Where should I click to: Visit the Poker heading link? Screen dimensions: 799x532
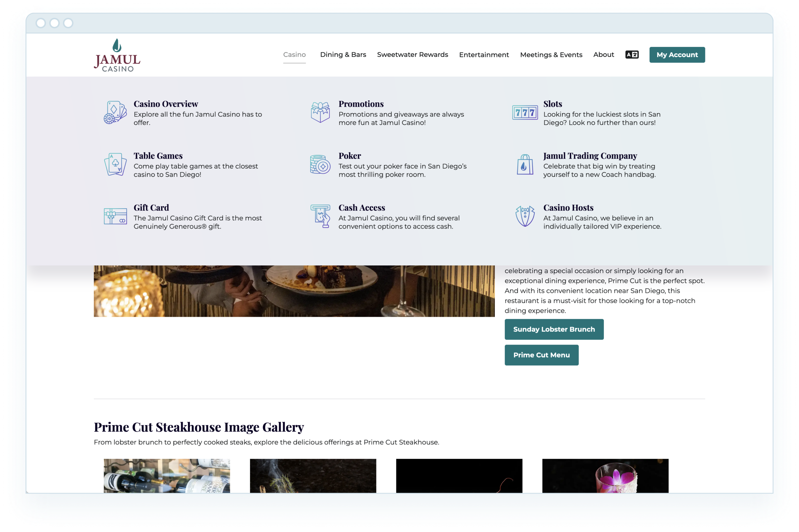coord(350,156)
